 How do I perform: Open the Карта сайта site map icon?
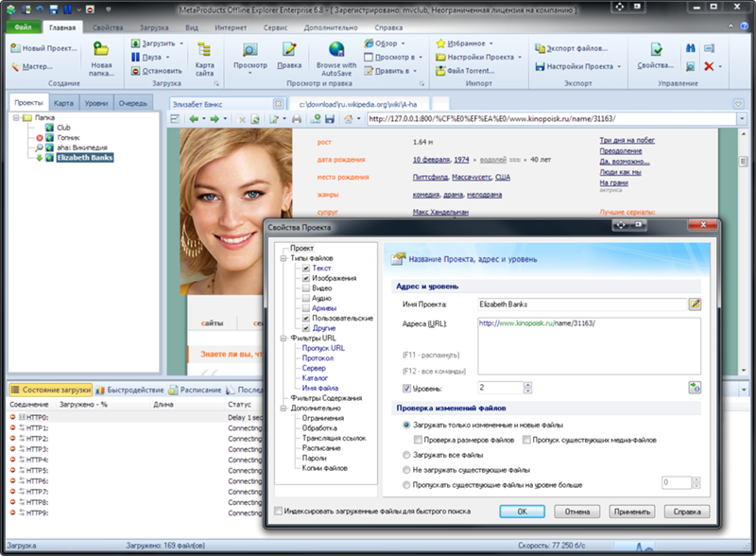pos(204,49)
